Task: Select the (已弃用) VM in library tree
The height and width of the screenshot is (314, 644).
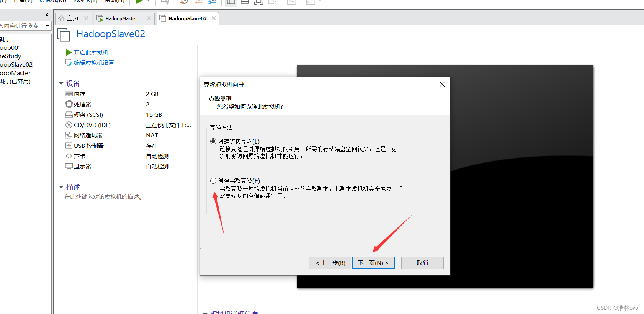Action: (15, 82)
